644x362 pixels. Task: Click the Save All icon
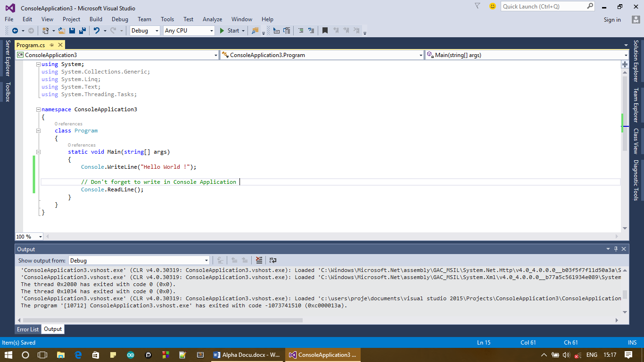tap(82, 30)
